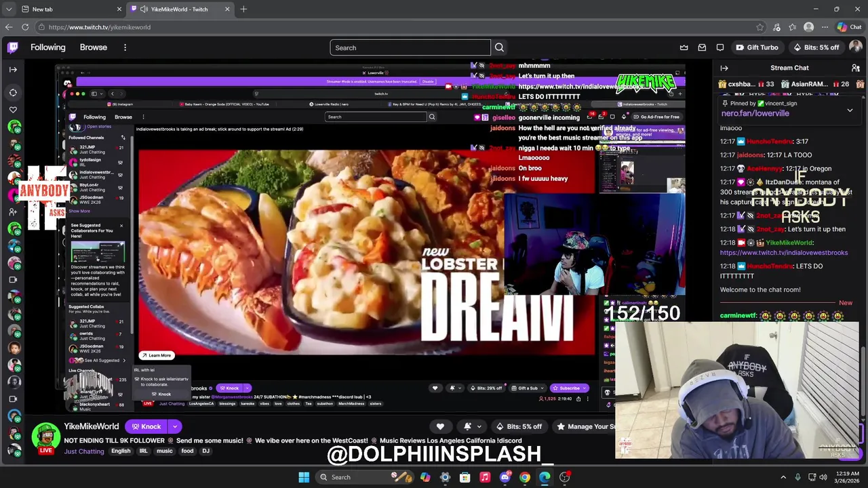This screenshot has width=868, height=488.
Task: Open a new browser tab
Action: (x=243, y=9)
